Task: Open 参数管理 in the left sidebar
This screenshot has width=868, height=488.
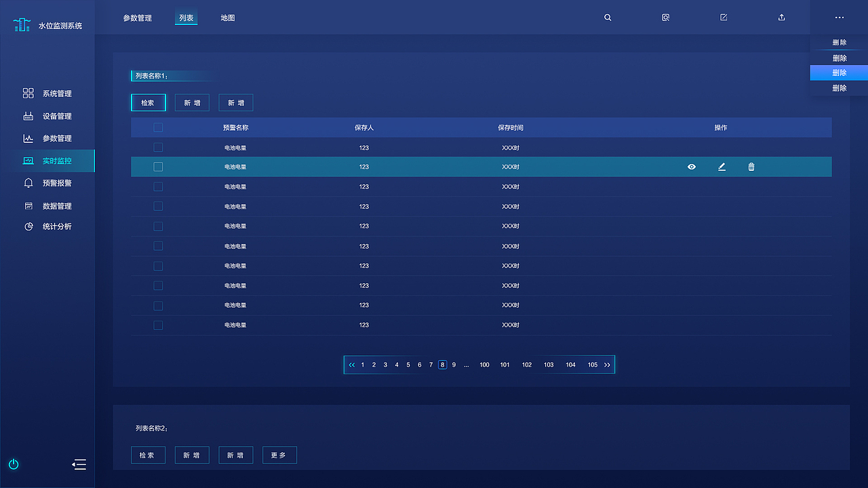Action: [47, 138]
